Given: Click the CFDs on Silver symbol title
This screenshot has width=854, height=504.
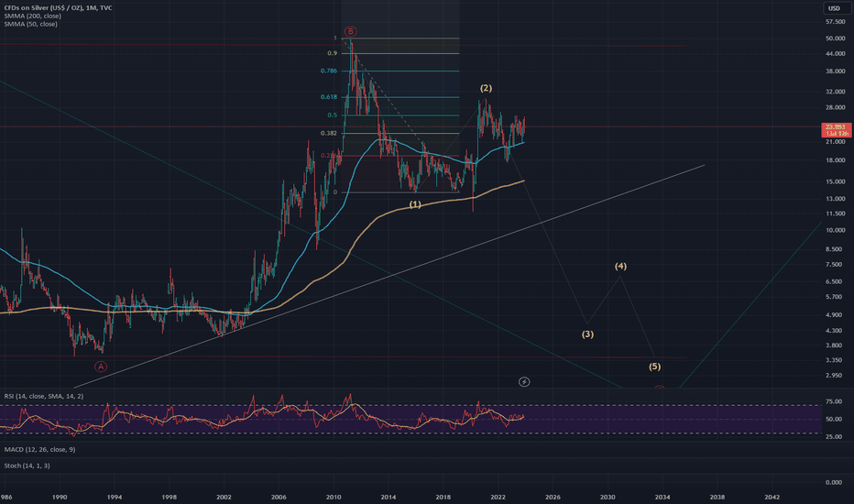Looking at the screenshot, I should pyautogui.click(x=59, y=7).
